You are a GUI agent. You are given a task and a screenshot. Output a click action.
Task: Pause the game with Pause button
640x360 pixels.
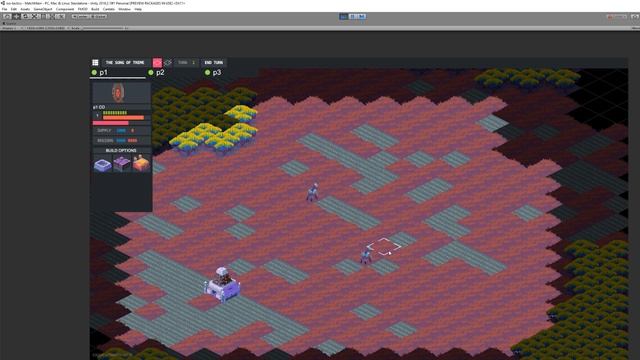click(352, 16)
